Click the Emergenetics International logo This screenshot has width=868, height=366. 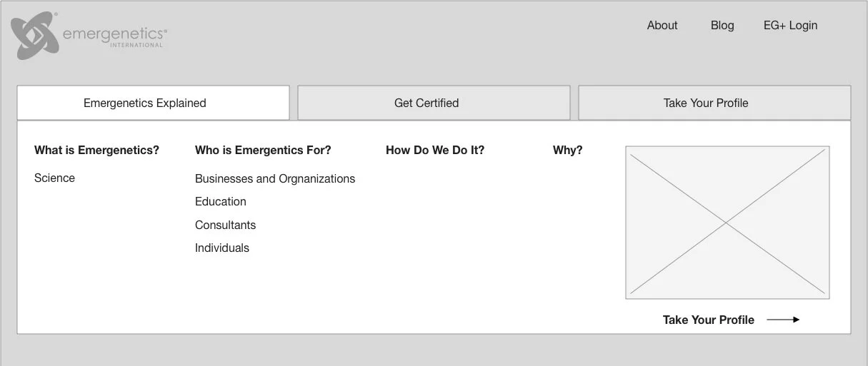89,35
